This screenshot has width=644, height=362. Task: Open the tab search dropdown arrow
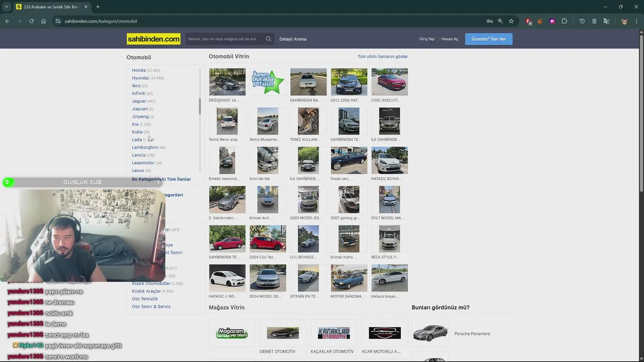[x=7, y=7]
